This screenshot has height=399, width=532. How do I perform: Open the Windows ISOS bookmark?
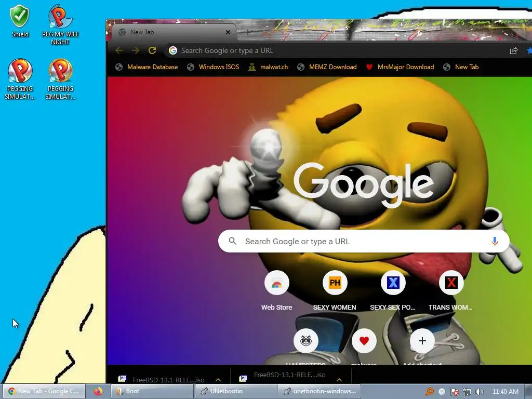point(213,67)
